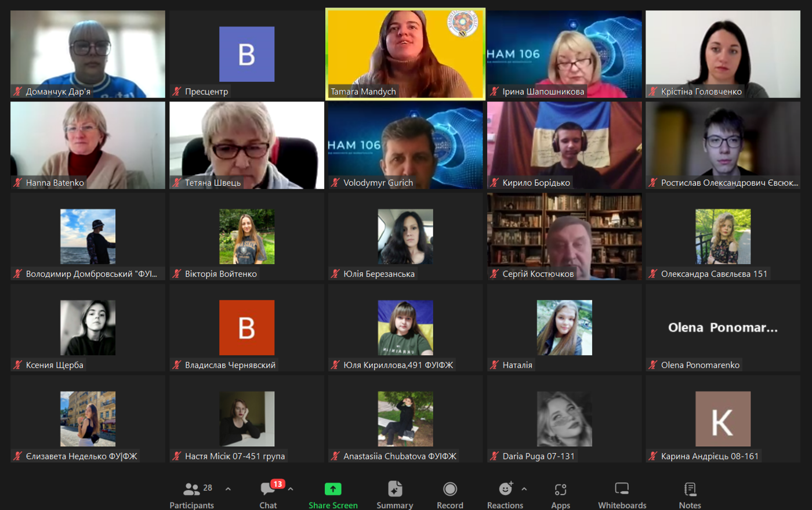This screenshot has width=812, height=510.
Task: Click muted mic icon of Hanna Batenko
Action: [17, 182]
